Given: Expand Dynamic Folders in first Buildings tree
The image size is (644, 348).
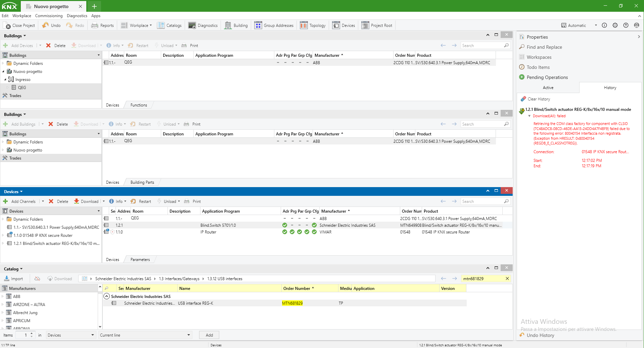Looking at the screenshot, I should pyautogui.click(x=3, y=63).
